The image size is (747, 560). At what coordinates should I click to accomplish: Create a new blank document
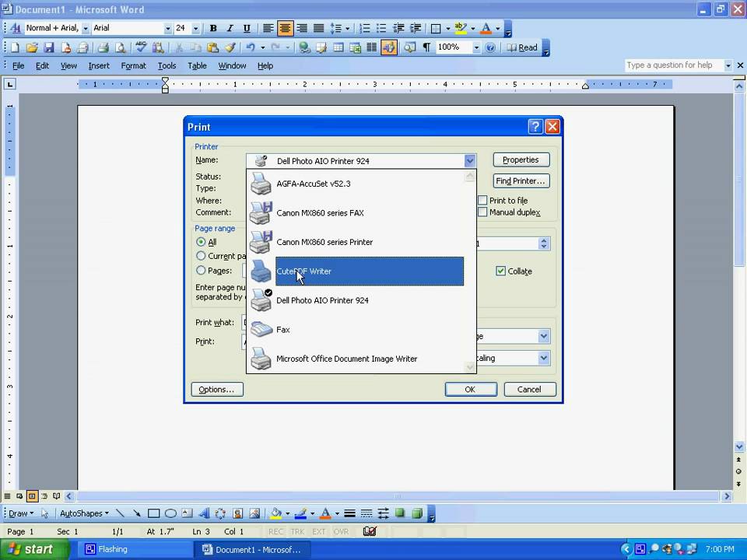(16, 47)
